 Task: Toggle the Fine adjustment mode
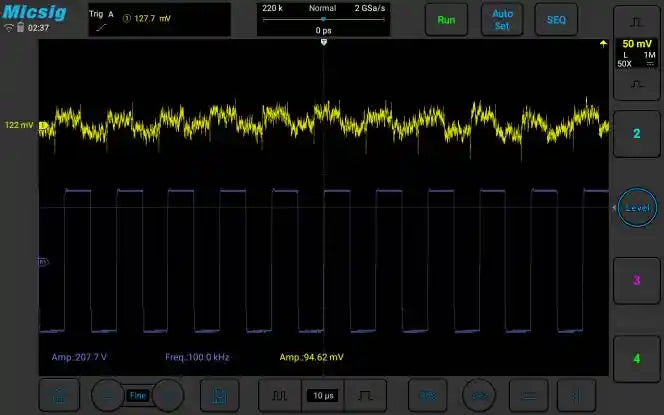pyautogui.click(x=138, y=396)
